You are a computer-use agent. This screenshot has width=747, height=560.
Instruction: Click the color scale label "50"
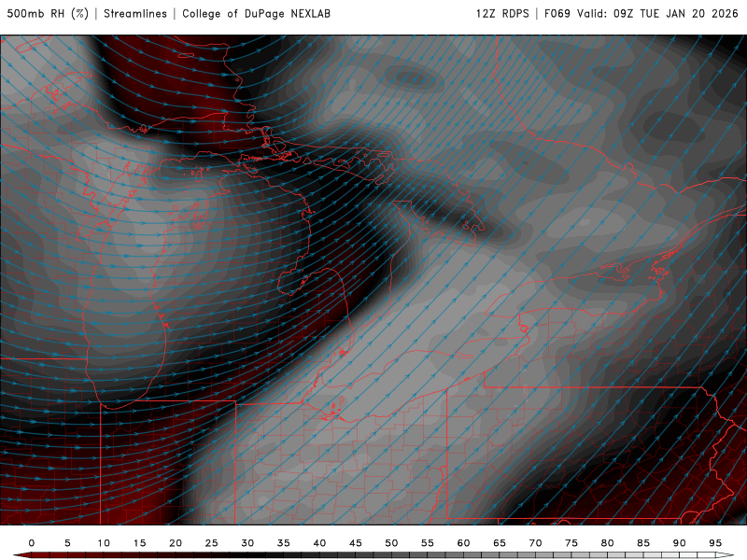(x=391, y=543)
